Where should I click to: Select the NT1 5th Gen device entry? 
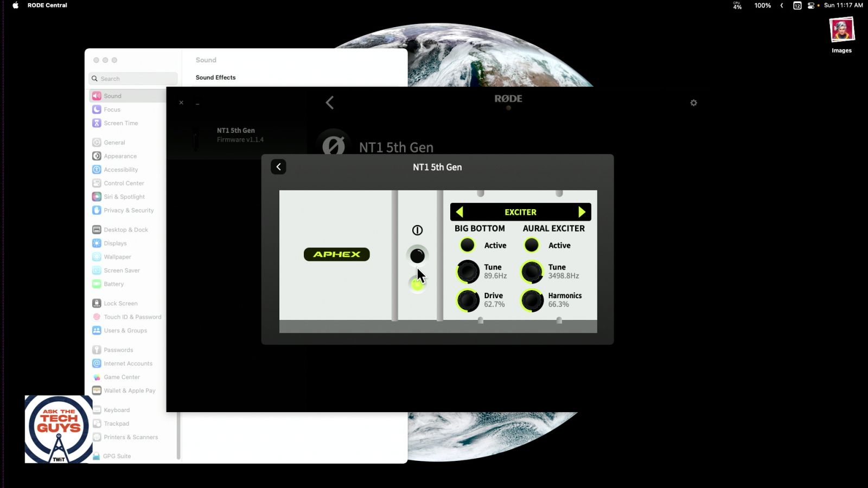pos(236,135)
